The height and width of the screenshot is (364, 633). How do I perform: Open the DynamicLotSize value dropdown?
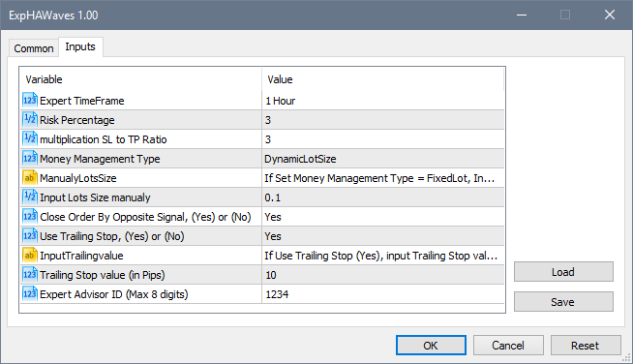tap(383, 159)
